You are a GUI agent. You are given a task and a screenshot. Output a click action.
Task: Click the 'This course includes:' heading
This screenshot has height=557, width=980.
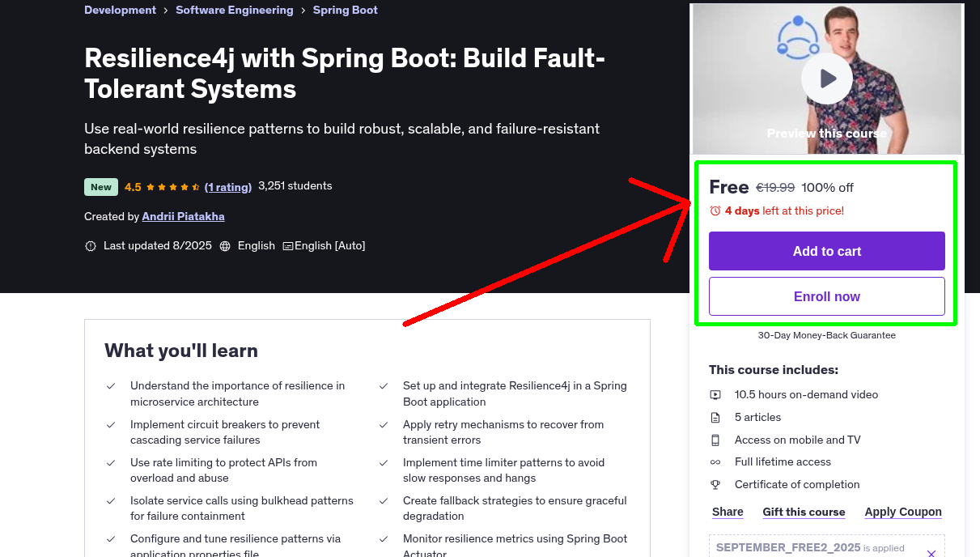tap(774, 370)
